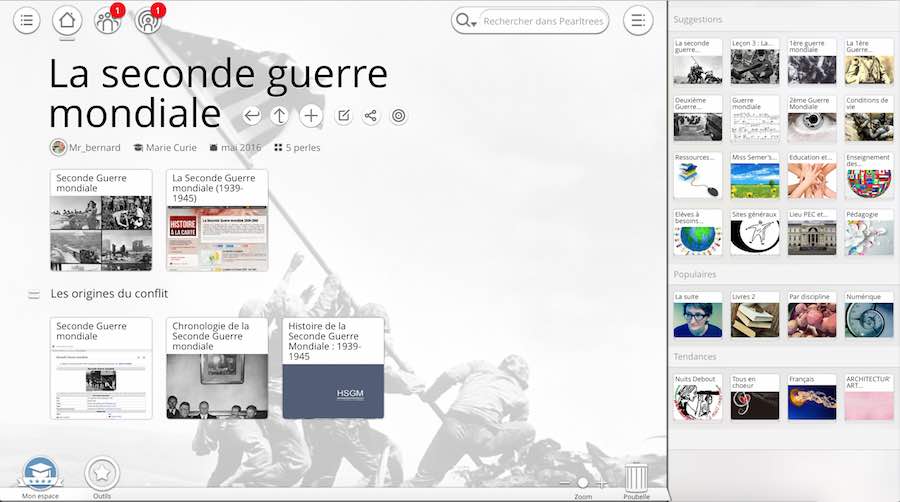Open suggestion Lieu PEC et...
The width and height of the screenshot is (900, 502).
(x=812, y=232)
